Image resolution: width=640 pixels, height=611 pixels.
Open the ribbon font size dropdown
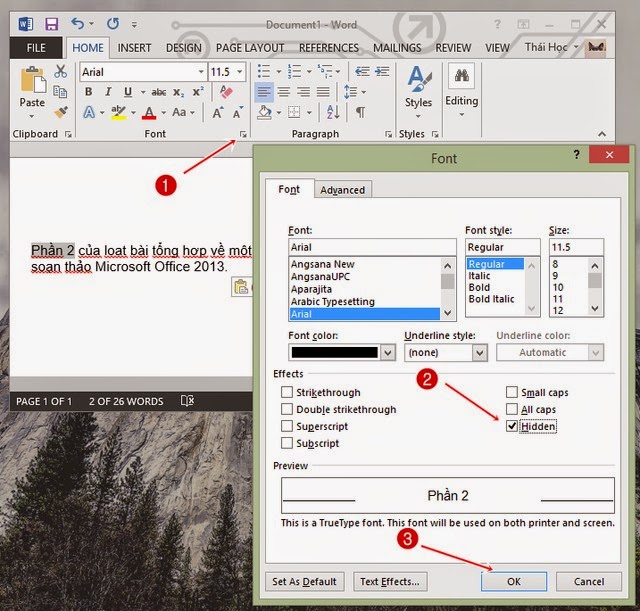(240, 72)
